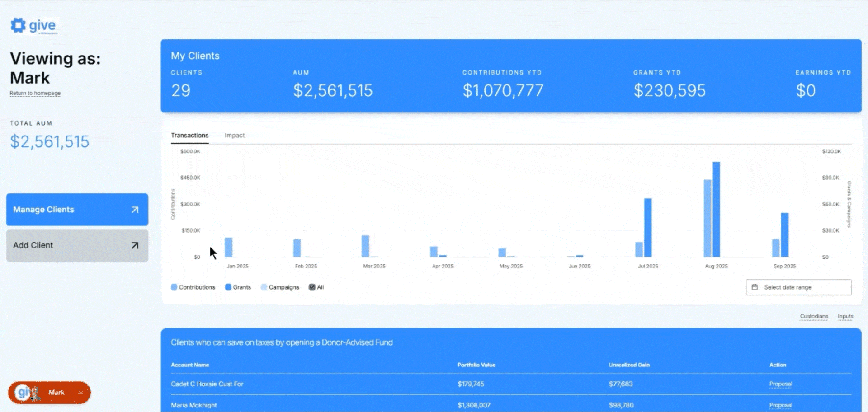Open Proposal for Cadet C Hoxsie
Image resolution: width=868 pixels, height=412 pixels.
pos(780,384)
